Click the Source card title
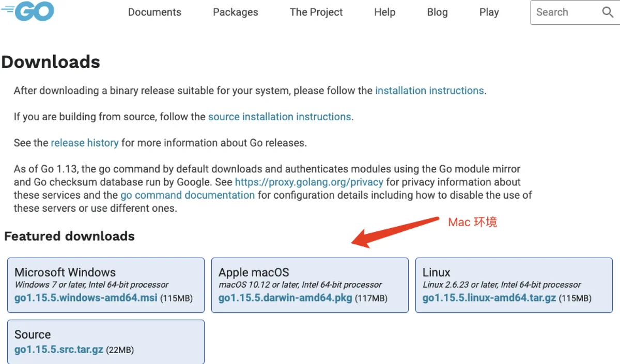The image size is (620, 364). coord(33,334)
